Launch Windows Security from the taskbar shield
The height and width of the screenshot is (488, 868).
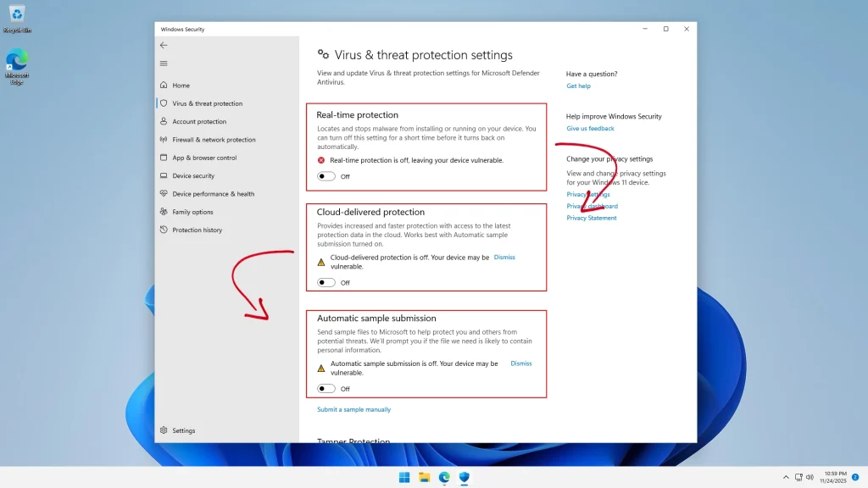pyautogui.click(x=464, y=478)
